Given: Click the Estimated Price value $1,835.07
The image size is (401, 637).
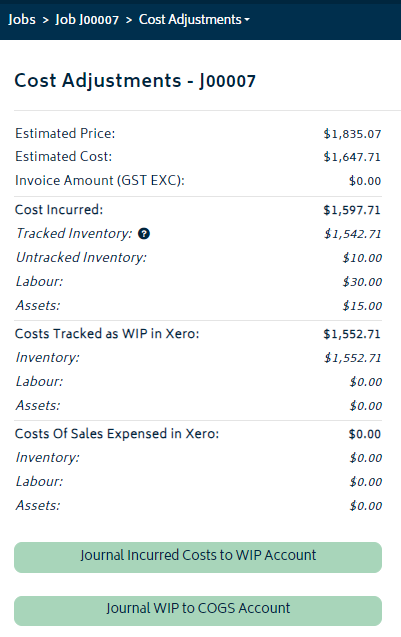Looking at the screenshot, I should 352,134.
